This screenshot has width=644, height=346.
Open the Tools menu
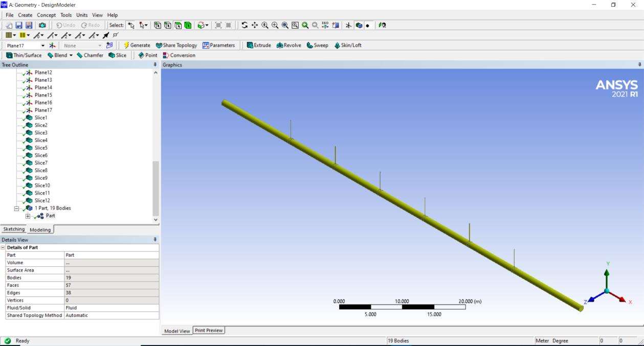[66, 15]
